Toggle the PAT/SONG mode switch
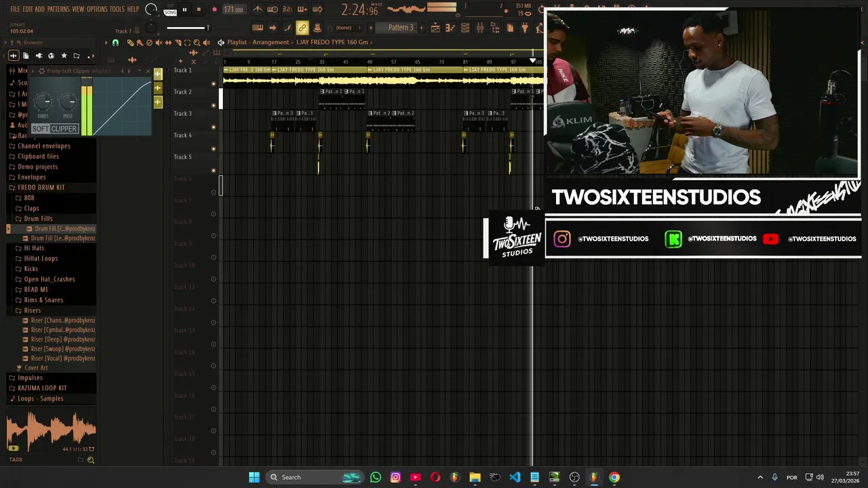 170,9
